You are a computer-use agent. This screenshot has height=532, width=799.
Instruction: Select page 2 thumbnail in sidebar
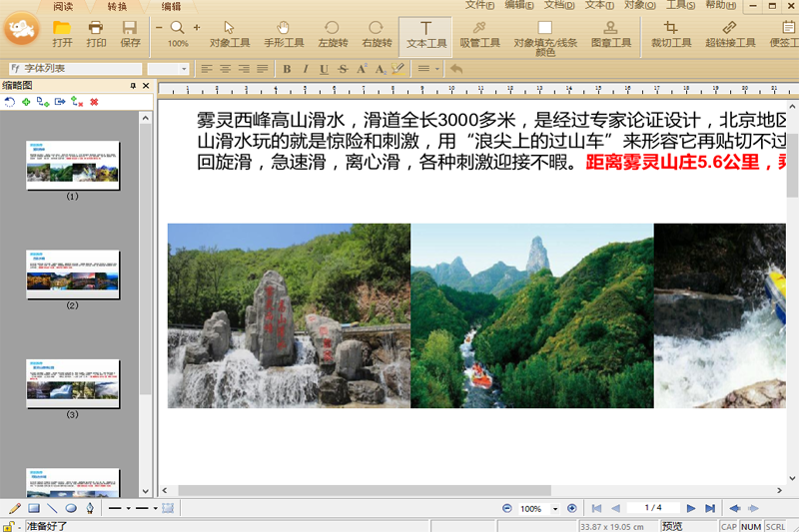pos(72,274)
